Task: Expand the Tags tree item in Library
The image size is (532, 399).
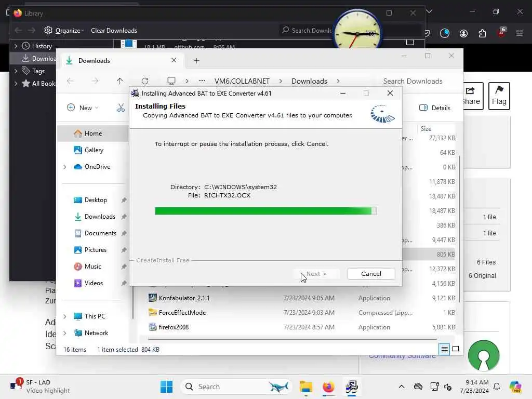Action: [x=16, y=71]
